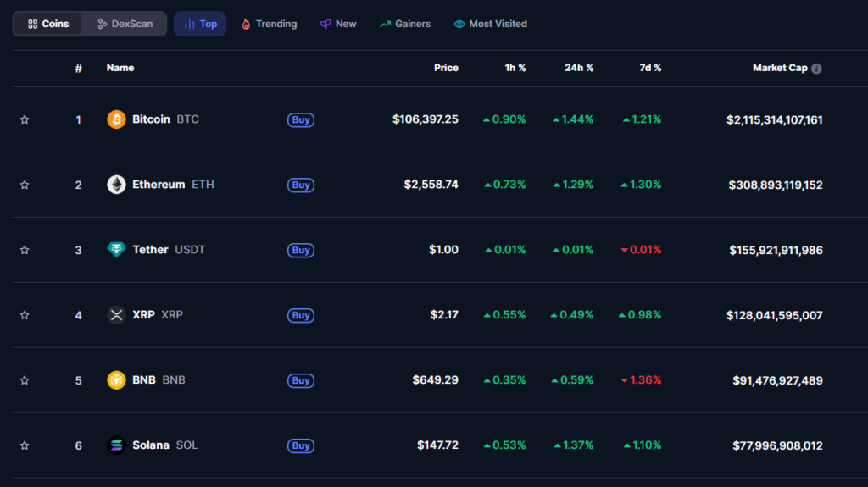The width and height of the screenshot is (868, 487).
Task: Open the Trending tab
Action: [x=269, y=24]
